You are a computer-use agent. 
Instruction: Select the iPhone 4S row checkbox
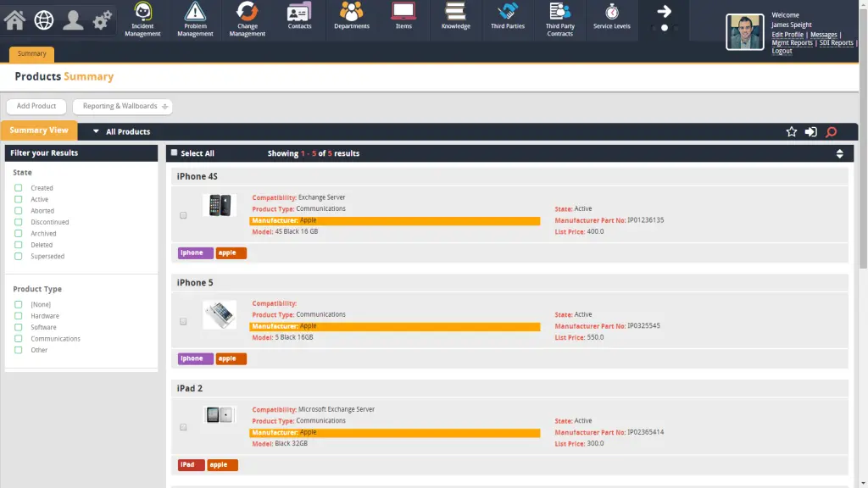click(183, 215)
